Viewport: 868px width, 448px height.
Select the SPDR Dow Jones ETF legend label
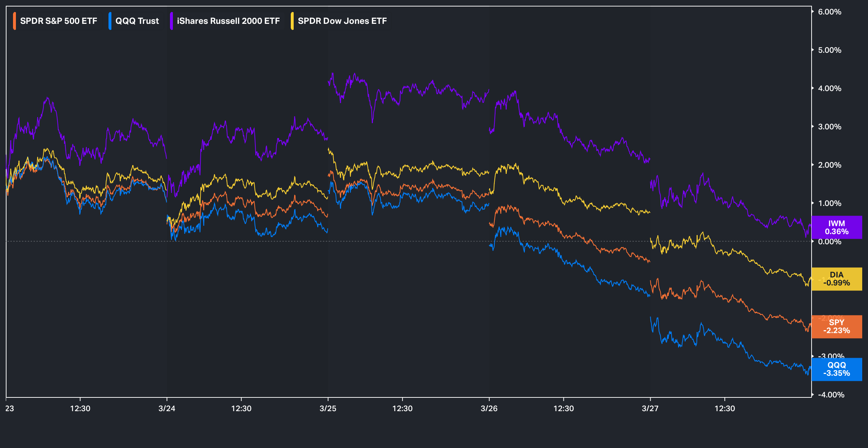point(342,21)
